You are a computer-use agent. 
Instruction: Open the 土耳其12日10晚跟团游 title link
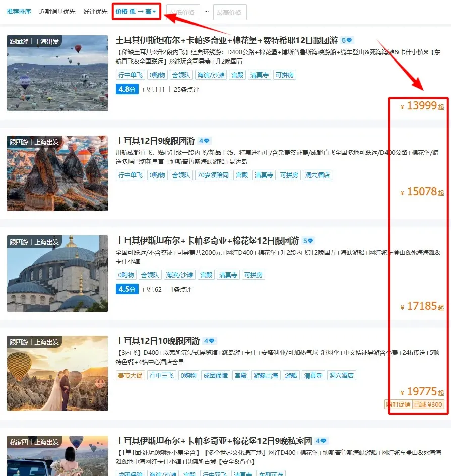(158, 341)
